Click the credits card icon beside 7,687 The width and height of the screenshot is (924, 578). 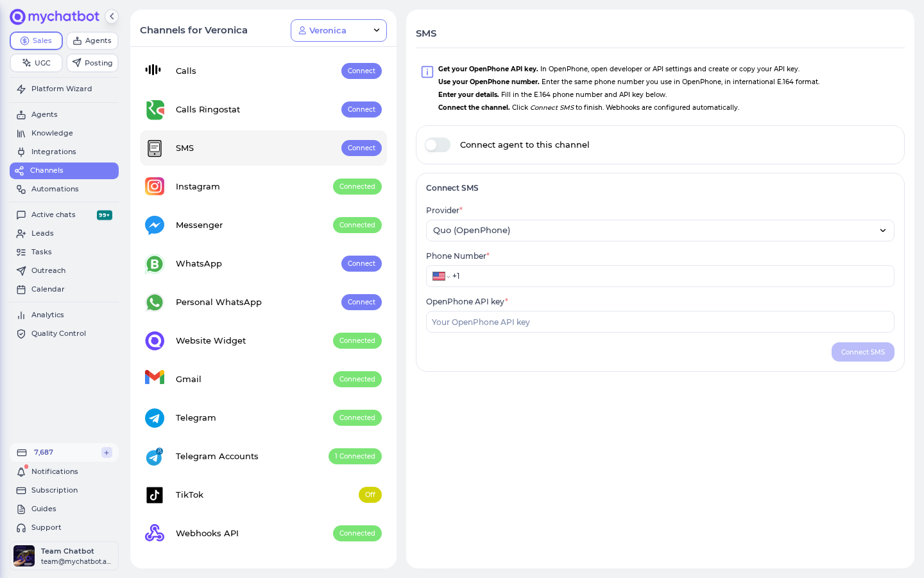(x=22, y=453)
